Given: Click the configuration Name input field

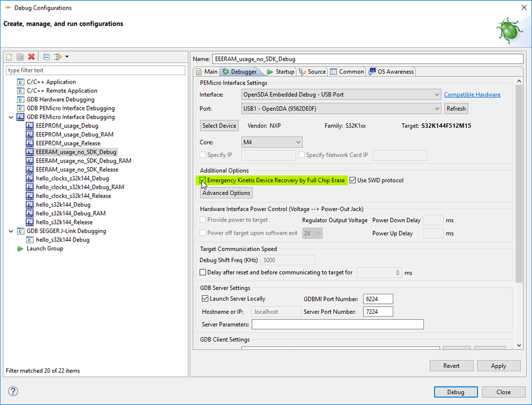Looking at the screenshot, I should tap(368, 59).
